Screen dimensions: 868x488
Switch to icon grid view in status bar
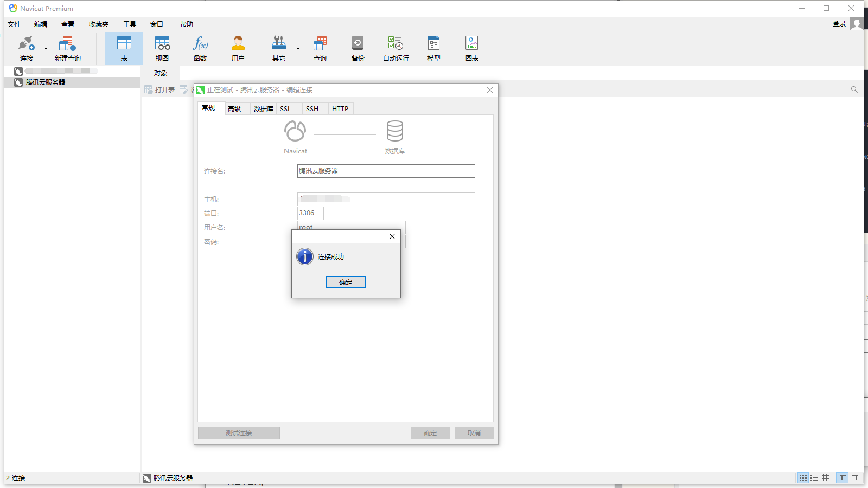point(803,478)
